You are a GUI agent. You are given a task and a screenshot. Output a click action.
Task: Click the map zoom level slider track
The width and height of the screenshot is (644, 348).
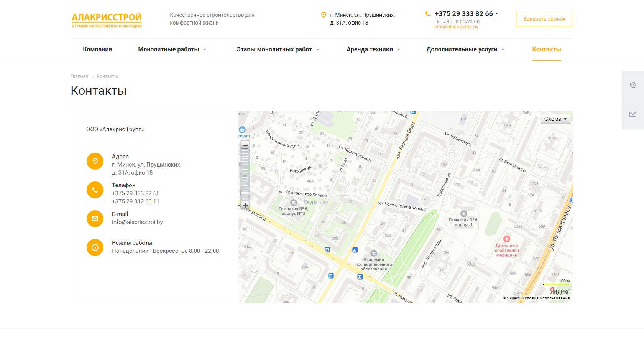click(245, 173)
